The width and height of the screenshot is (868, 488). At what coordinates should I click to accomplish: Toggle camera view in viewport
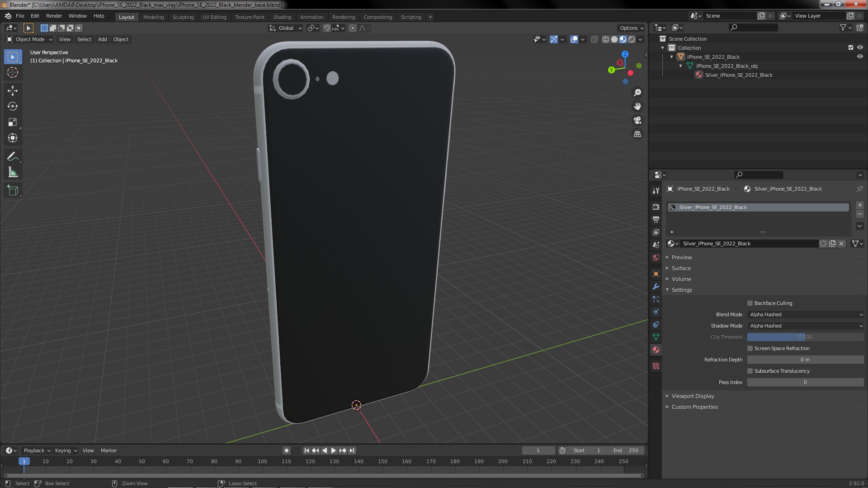click(637, 120)
